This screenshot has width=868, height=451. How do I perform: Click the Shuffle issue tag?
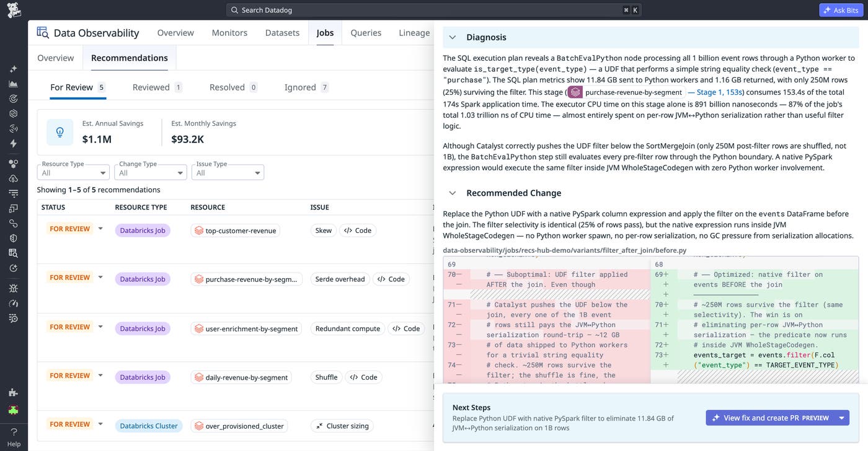[x=326, y=377]
